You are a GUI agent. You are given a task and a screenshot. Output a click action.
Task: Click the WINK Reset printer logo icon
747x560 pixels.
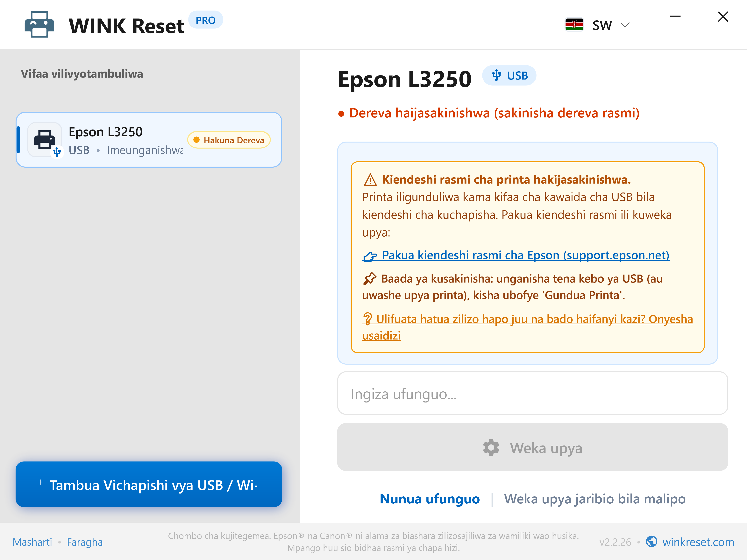(39, 25)
